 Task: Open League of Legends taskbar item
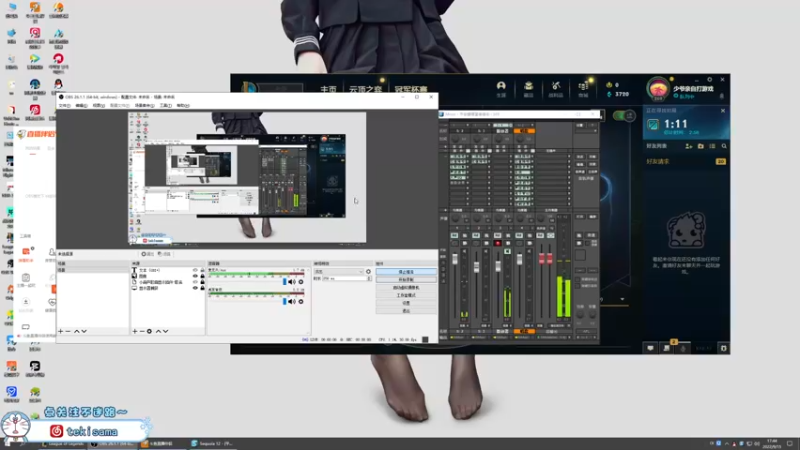click(x=63, y=444)
